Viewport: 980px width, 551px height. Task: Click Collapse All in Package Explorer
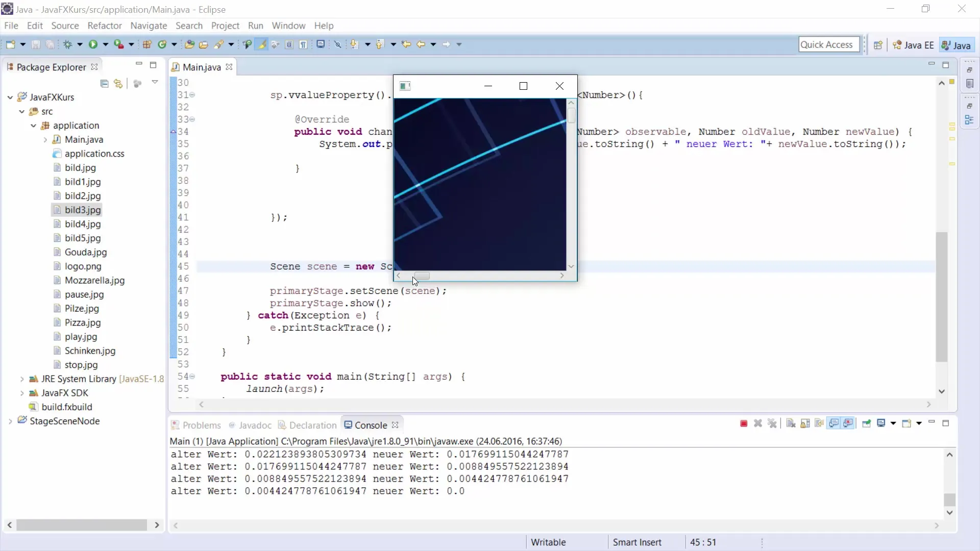click(x=105, y=84)
